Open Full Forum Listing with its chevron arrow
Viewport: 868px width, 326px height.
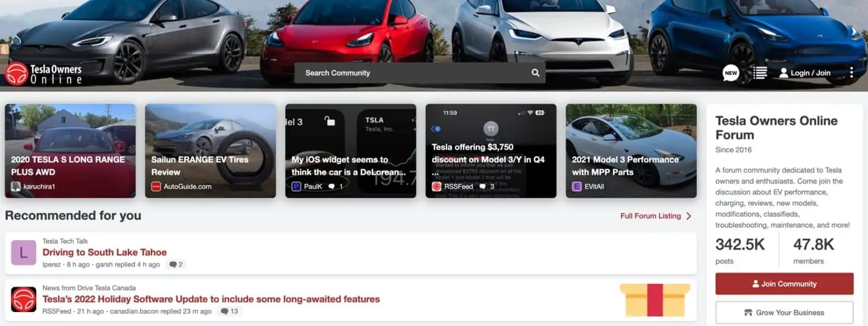654,216
